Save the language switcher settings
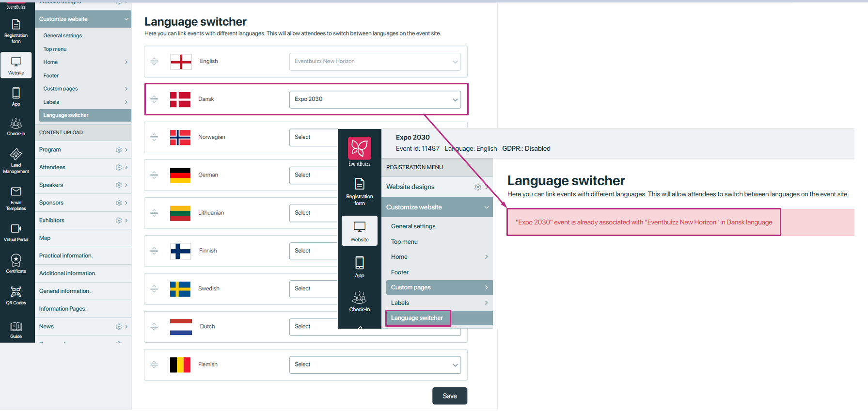The image size is (868, 413). tap(450, 396)
